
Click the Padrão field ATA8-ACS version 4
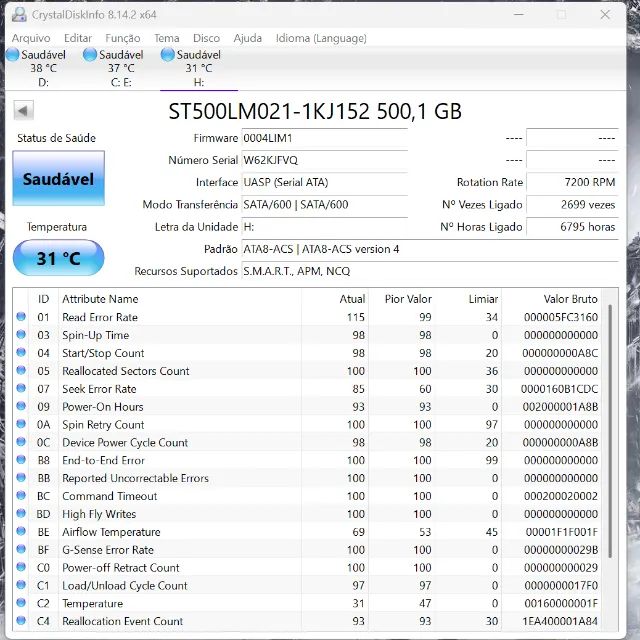click(430, 249)
